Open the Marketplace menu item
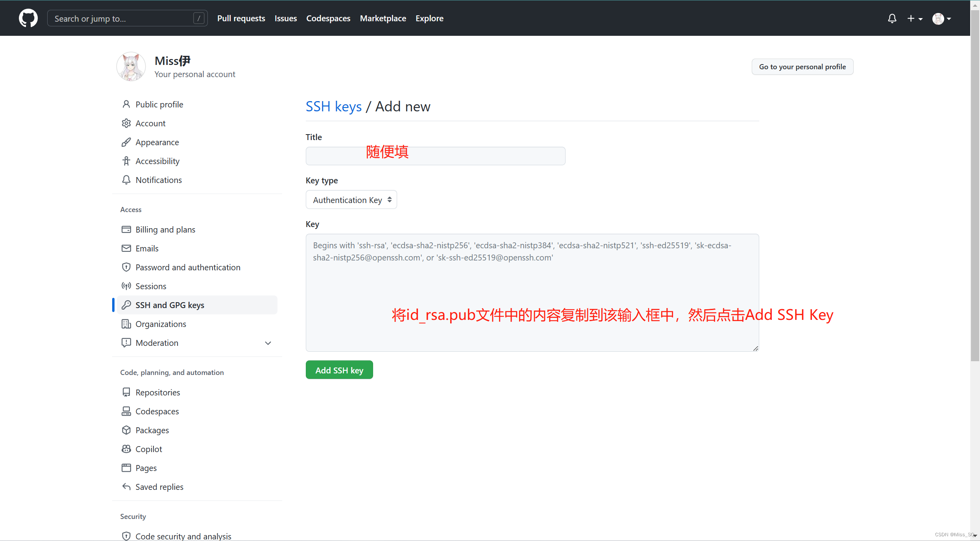 coord(383,18)
